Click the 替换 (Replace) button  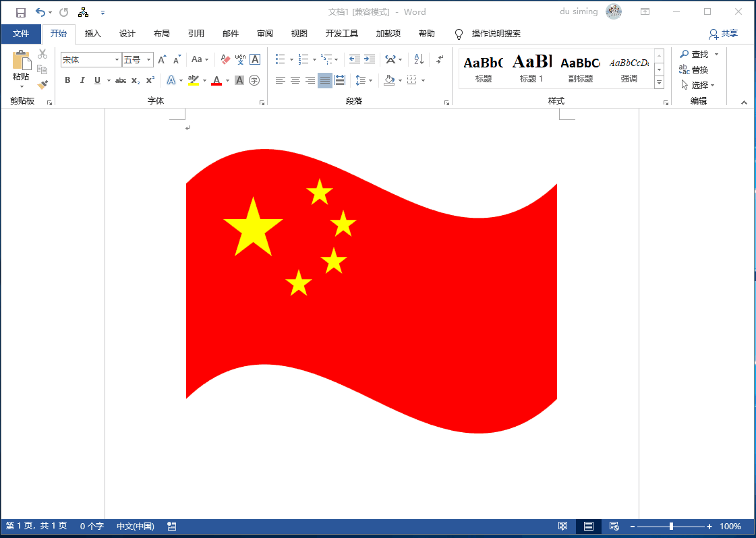tap(694, 70)
